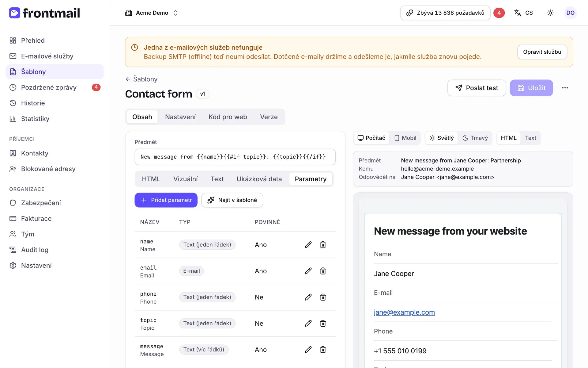Open the Nastavení template tab
The width and height of the screenshot is (588, 368).
180,117
